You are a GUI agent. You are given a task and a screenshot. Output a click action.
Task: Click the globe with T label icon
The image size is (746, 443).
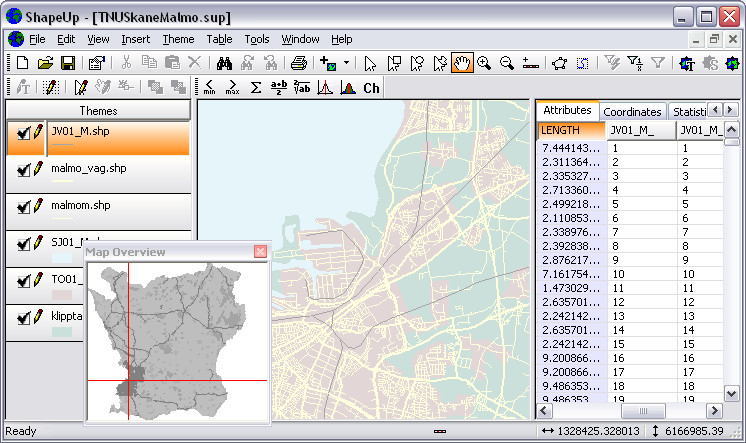point(687,63)
